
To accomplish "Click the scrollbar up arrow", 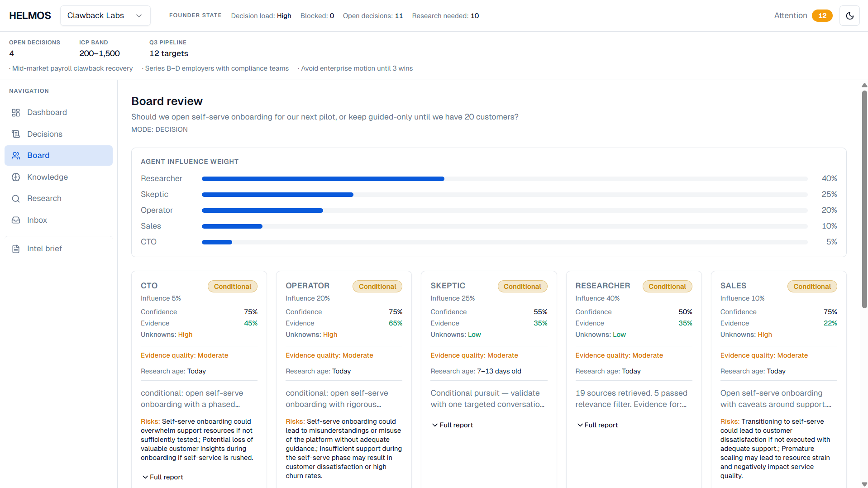I will 864,85.
